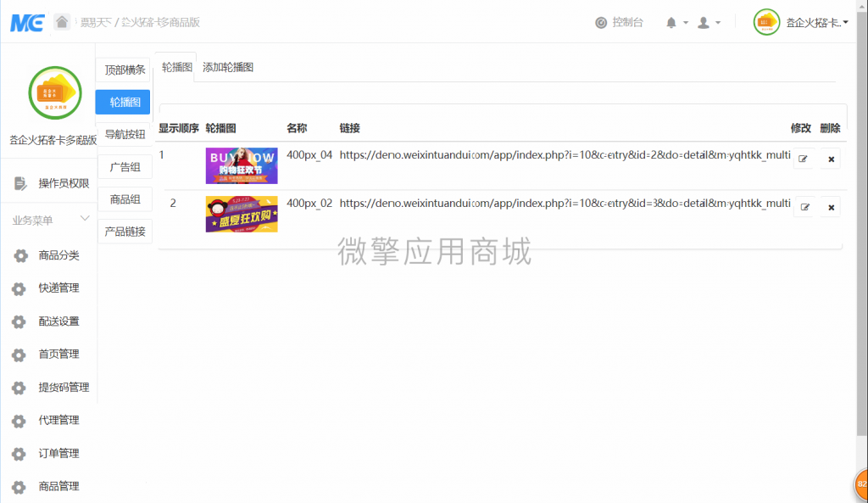This screenshot has width=868, height=503.
Task: Click the gear icon beside 首页管理
Action: pos(19,355)
